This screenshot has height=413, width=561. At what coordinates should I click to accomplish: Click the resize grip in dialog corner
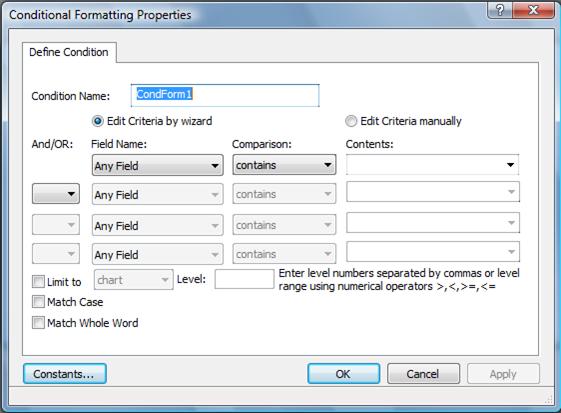pyautogui.click(x=548, y=400)
